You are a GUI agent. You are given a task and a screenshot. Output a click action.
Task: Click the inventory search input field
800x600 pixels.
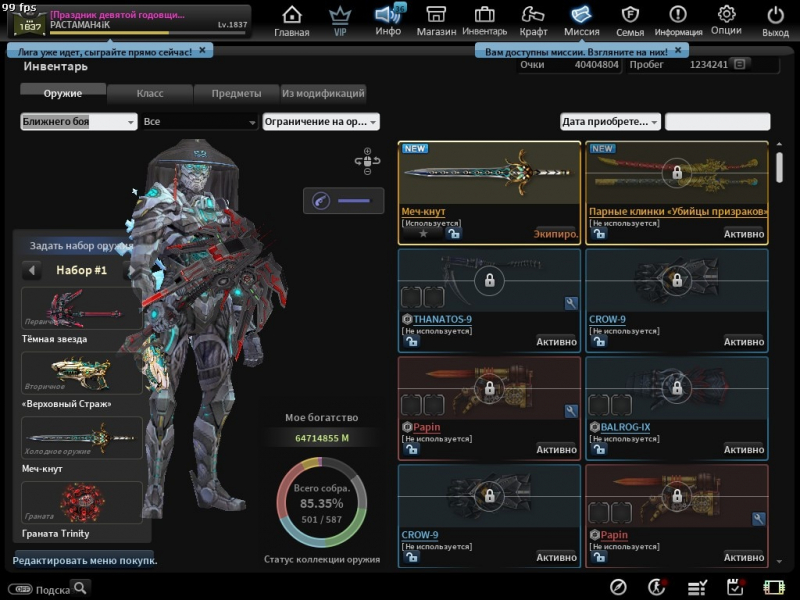pyautogui.click(x=717, y=122)
